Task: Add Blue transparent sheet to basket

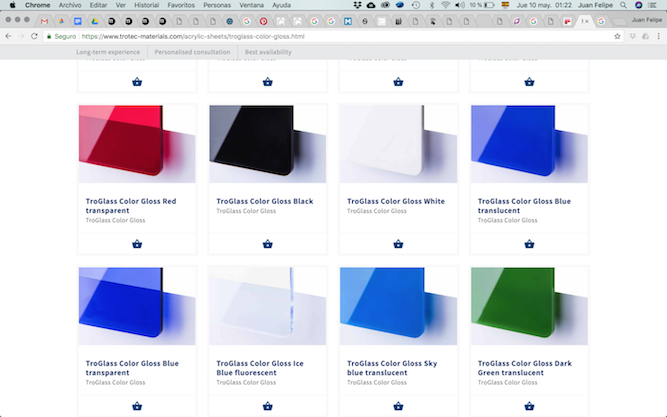Action: 137,406
